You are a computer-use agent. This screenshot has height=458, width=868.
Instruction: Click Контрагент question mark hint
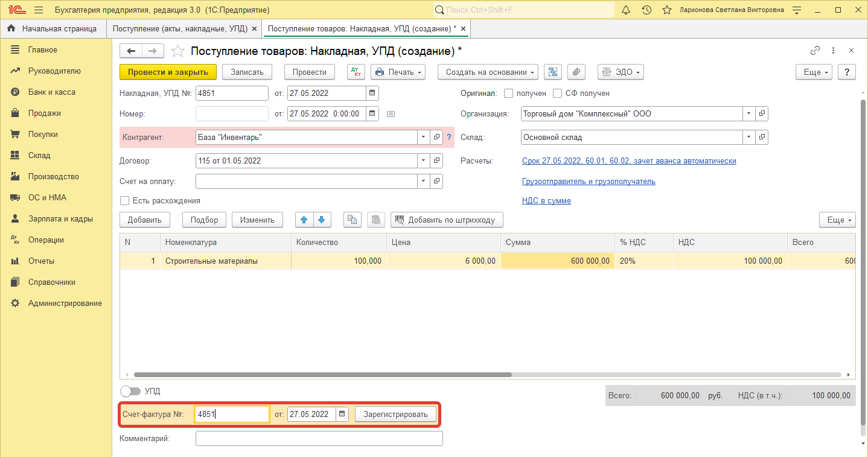(x=448, y=137)
